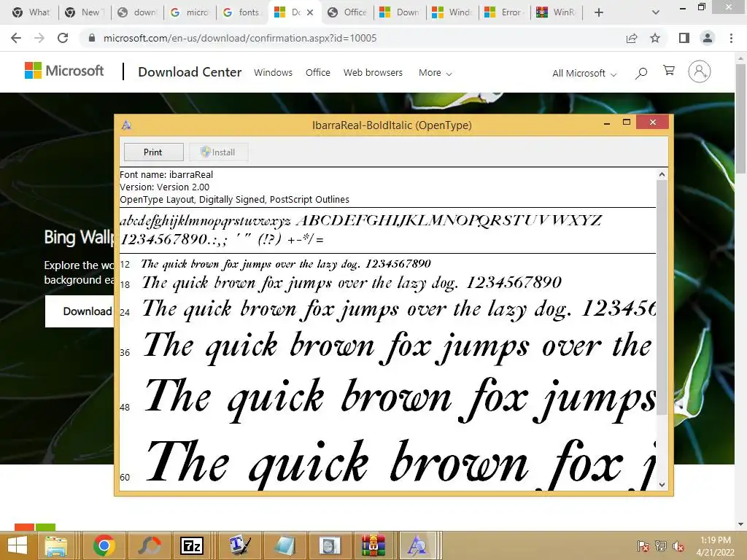Open the WinRAR taskbar icon
Viewport: 747px width, 560px height.
point(373,545)
